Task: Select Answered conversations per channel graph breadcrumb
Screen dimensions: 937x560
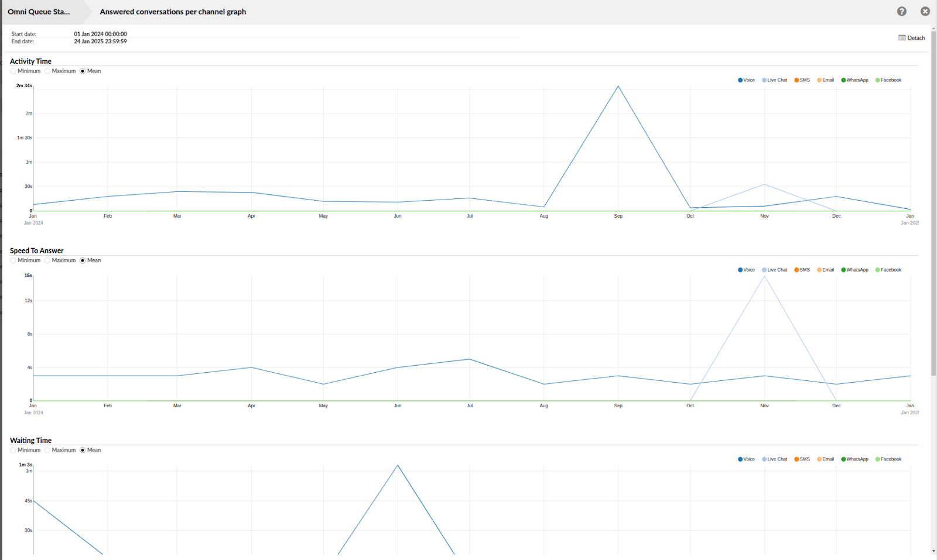Action: click(x=173, y=12)
